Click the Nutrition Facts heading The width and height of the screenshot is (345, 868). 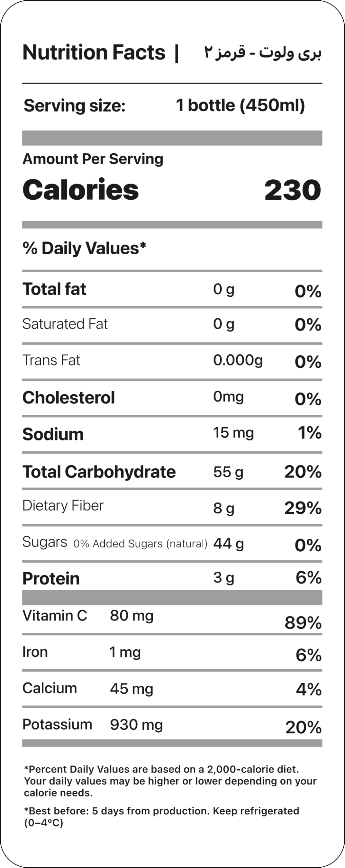[94, 53]
